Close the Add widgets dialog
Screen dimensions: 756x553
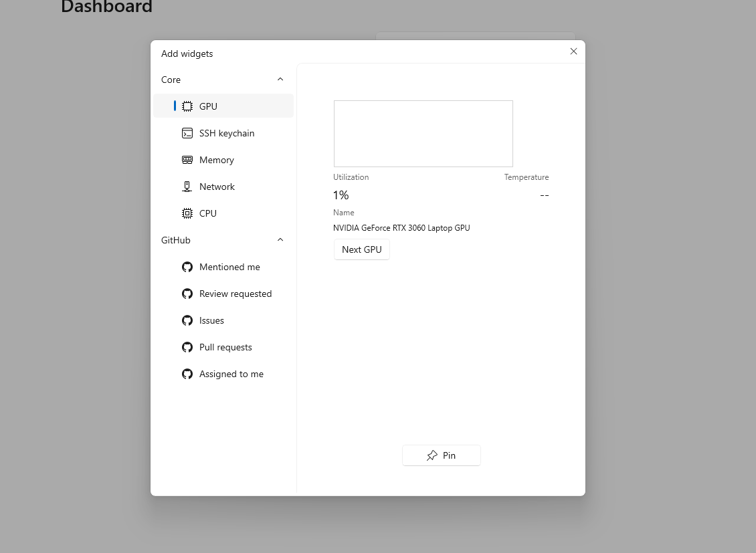(574, 51)
